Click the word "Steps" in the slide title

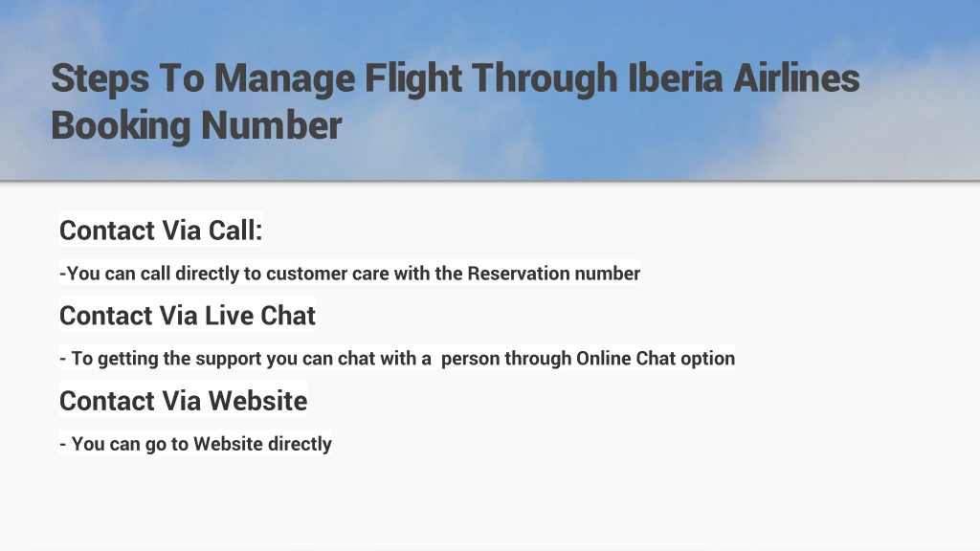(x=100, y=79)
